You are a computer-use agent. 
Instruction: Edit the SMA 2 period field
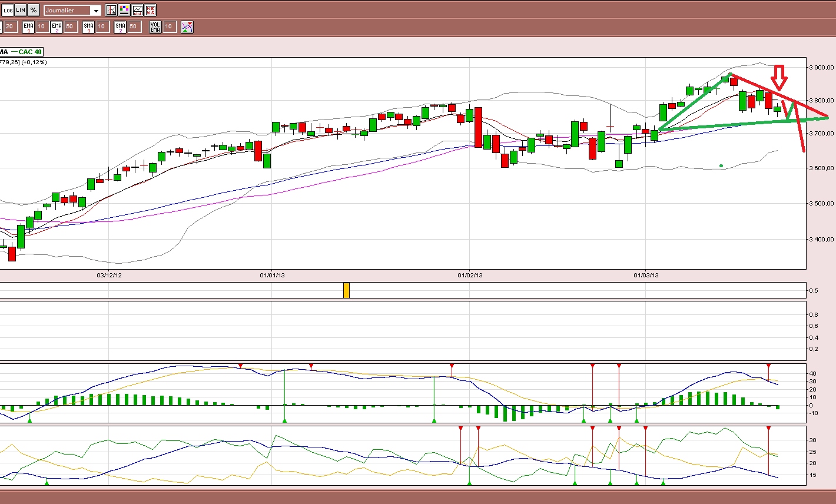point(134,26)
